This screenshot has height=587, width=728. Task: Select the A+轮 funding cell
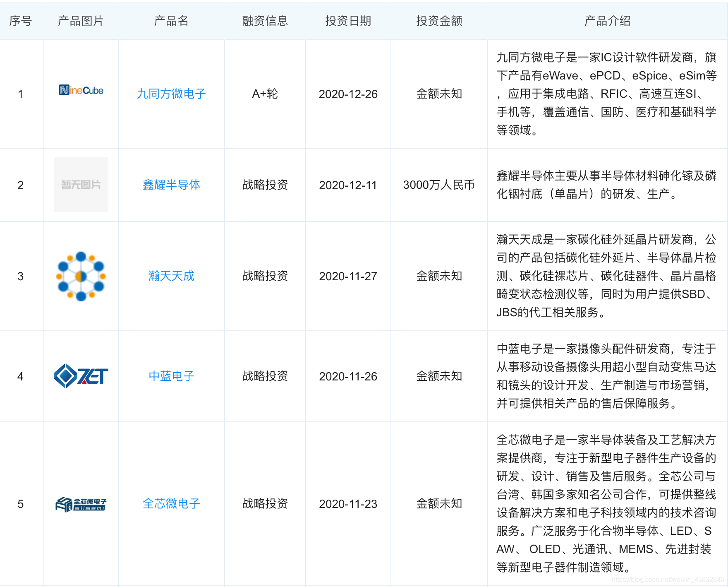click(x=265, y=94)
